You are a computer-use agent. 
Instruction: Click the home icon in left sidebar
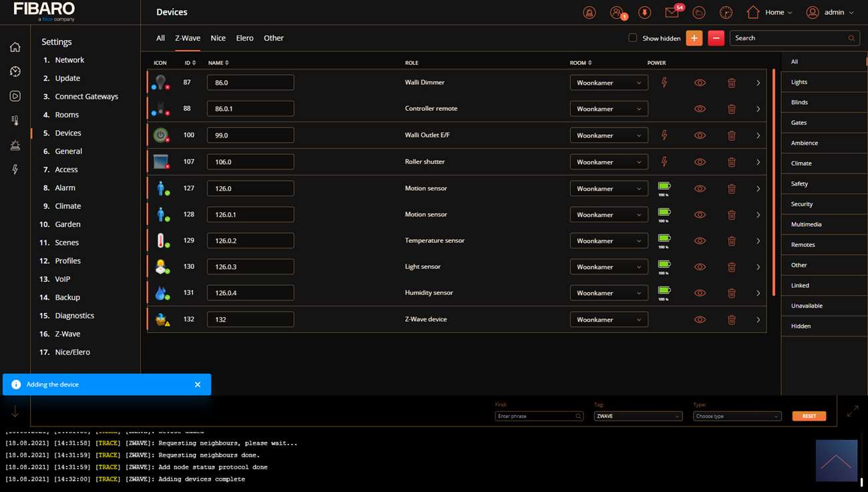[15, 47]
